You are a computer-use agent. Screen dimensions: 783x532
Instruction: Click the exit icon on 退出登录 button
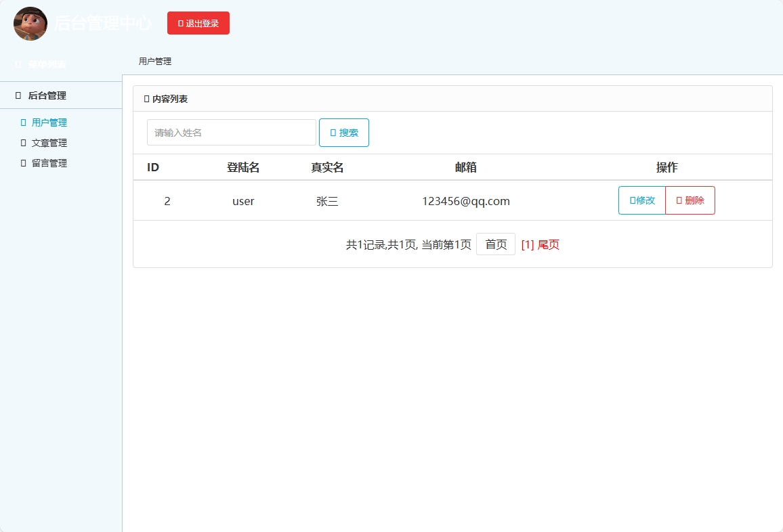pos(180,22)
